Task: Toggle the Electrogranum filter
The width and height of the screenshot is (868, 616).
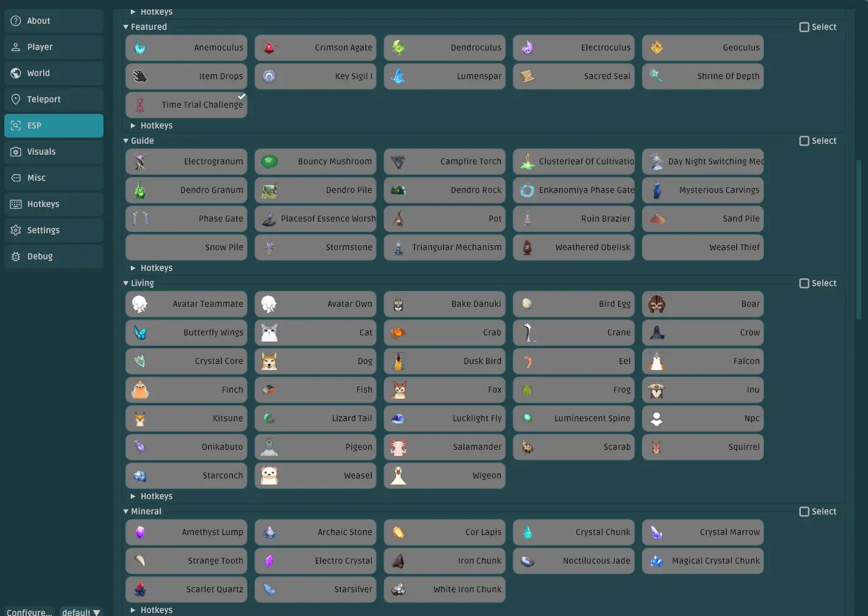Action: tap(186, 161)
